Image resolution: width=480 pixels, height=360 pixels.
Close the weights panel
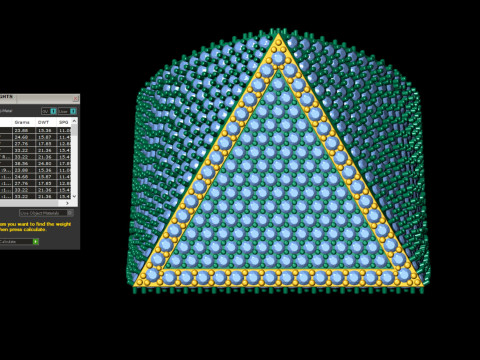coord(76,98)
